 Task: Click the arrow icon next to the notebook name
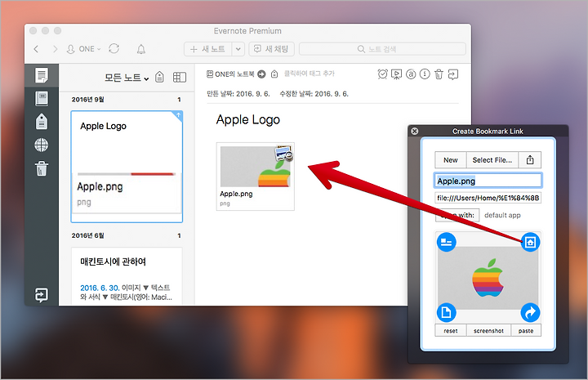pyautogui.click(x=262, y=74)
